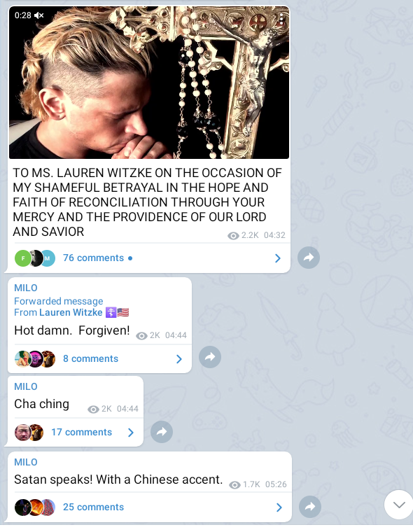Unmute the video with the speaker icon
Screen dimensions: 413x532
[x=39, y=15]
